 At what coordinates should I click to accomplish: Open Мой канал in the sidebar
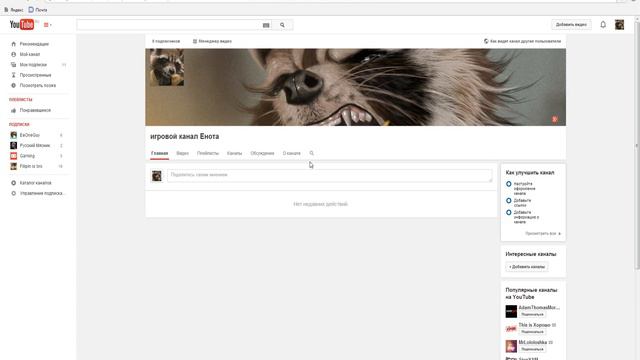(x=30, y=54)
